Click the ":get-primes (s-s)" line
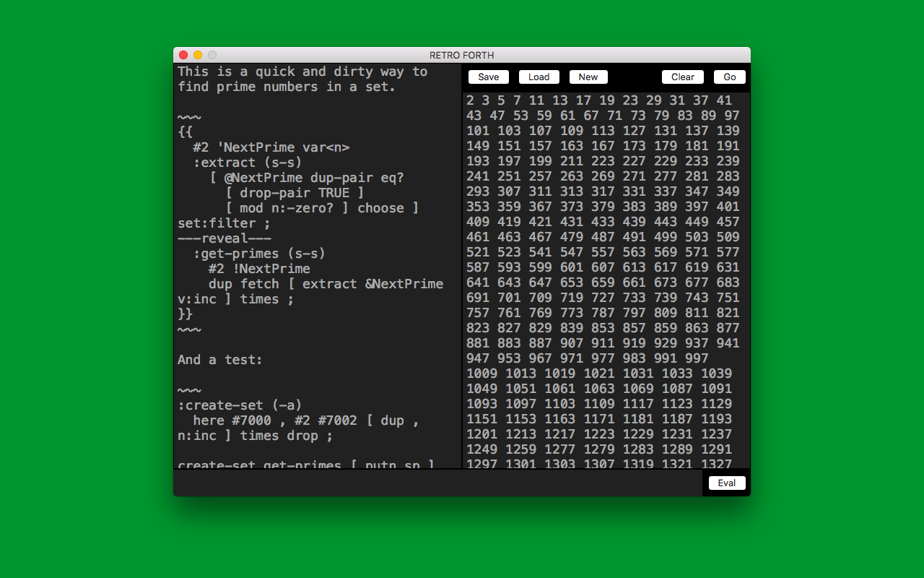 [259, 254]
